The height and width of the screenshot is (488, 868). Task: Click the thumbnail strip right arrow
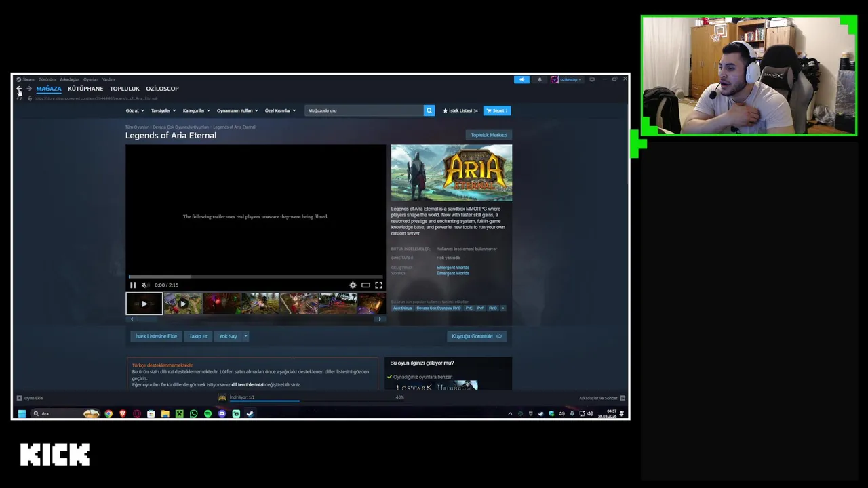(x=380, y=319)
